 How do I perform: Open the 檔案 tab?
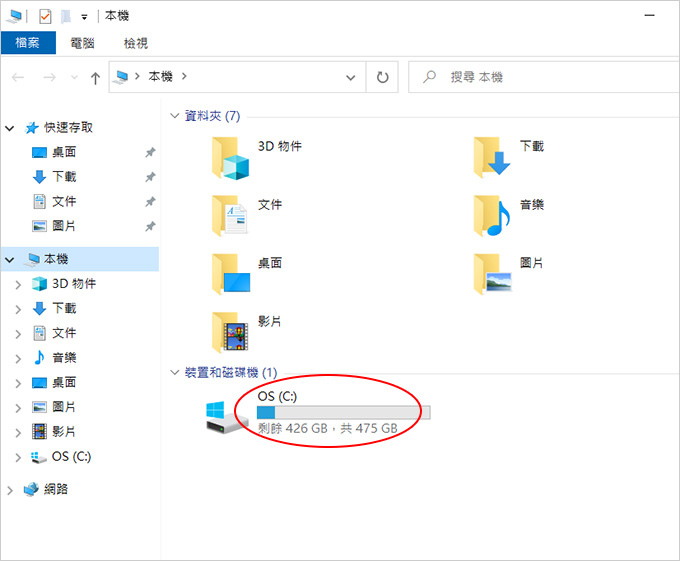[28, 42]
